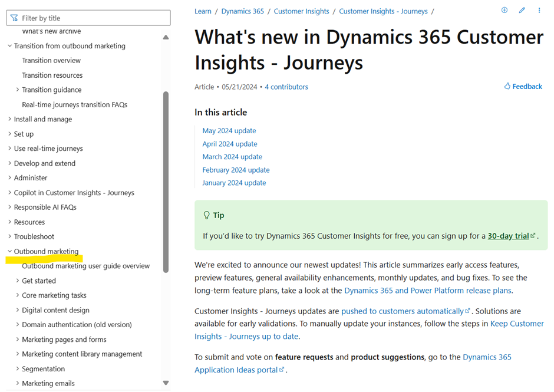554x392 pixels.
Task: Click the sidebar scroll up arrow
Action: 166,37
